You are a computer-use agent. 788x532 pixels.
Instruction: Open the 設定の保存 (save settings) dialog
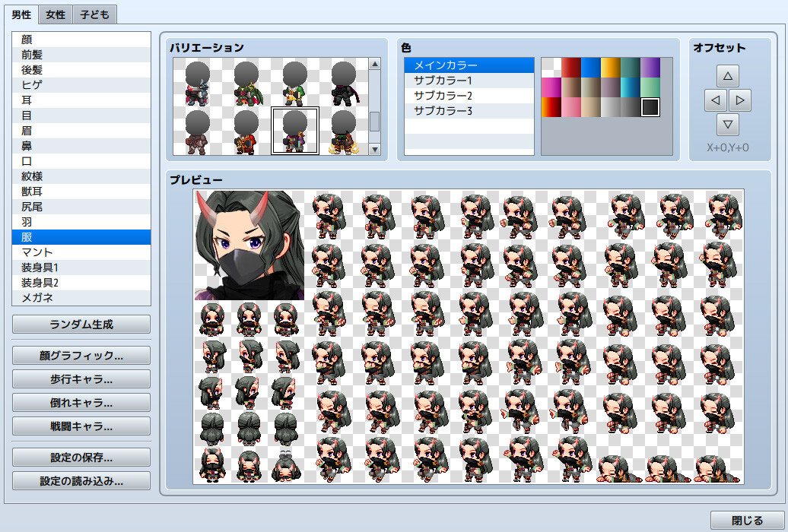point(81,457)
